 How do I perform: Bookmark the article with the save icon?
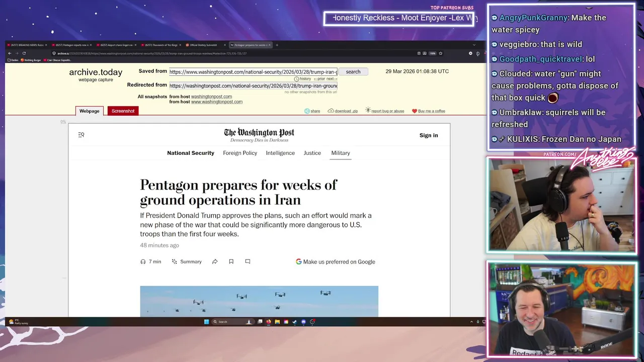tap(231, 261)
